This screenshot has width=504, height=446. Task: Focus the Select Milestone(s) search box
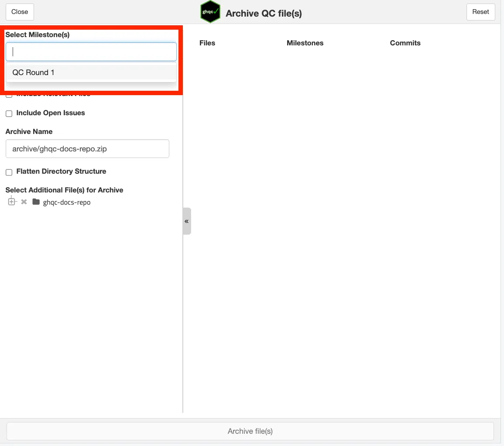(x=91, y=52)
